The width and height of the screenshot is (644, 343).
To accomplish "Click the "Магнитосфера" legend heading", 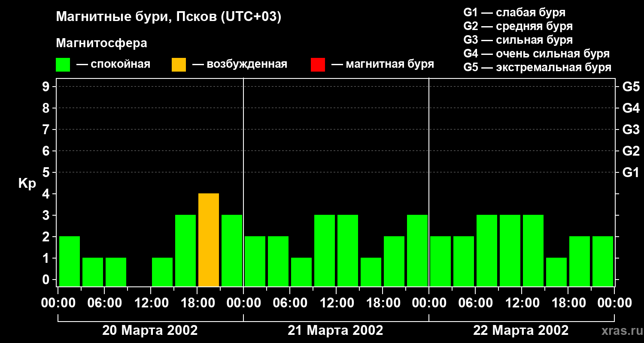I will click(102, 43).
